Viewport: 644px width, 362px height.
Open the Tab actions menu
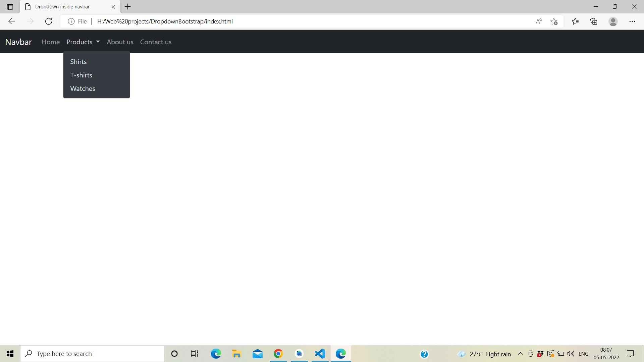tap(10, 6)
